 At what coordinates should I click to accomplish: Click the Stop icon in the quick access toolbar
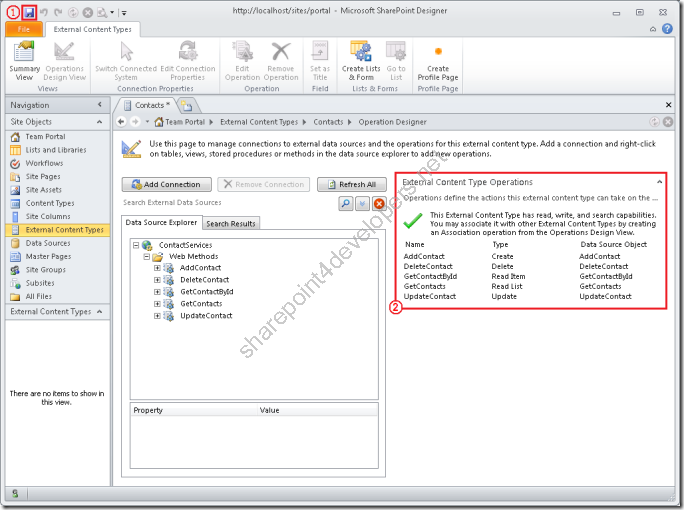[88, 13]
